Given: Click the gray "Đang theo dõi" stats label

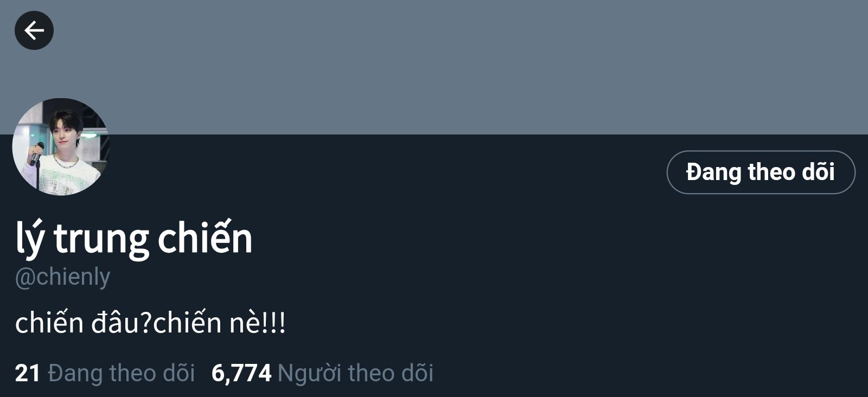Looking at the screenshot, I should tap(122, 373).
